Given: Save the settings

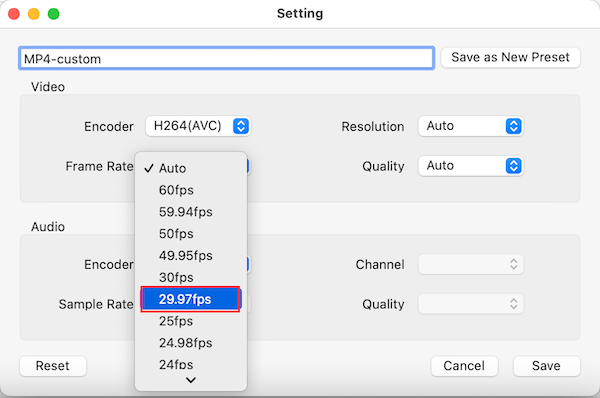Looking at the screenshot, I should 546,366.
